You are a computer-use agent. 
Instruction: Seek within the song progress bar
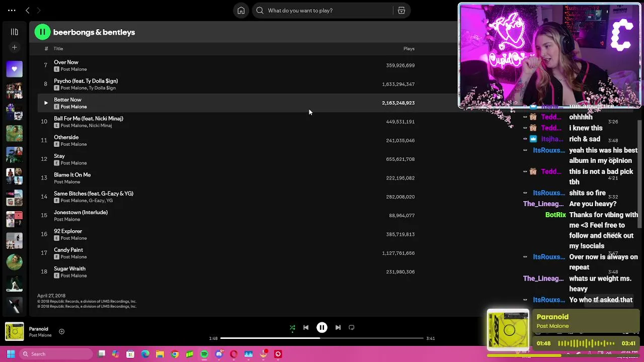point(322,338)
